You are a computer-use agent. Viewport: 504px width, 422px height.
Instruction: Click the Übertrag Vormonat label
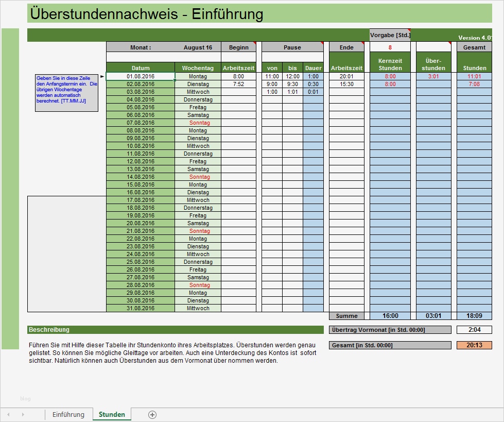[x=390, y=330]
